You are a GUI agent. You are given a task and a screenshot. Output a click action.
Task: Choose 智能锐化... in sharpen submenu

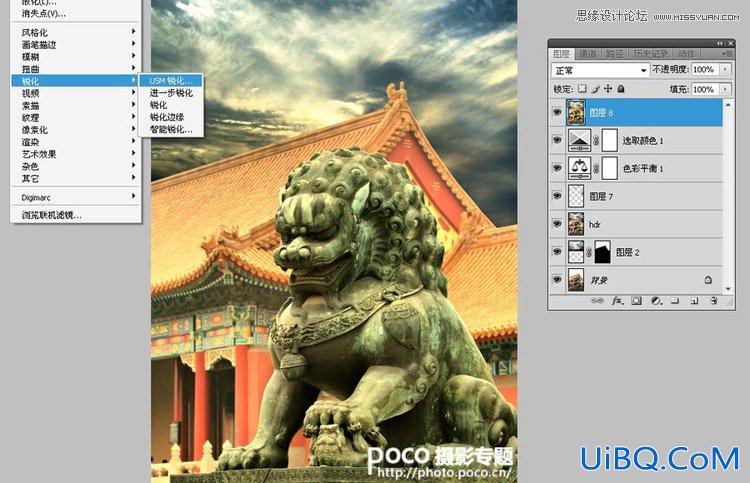[171, 129]
